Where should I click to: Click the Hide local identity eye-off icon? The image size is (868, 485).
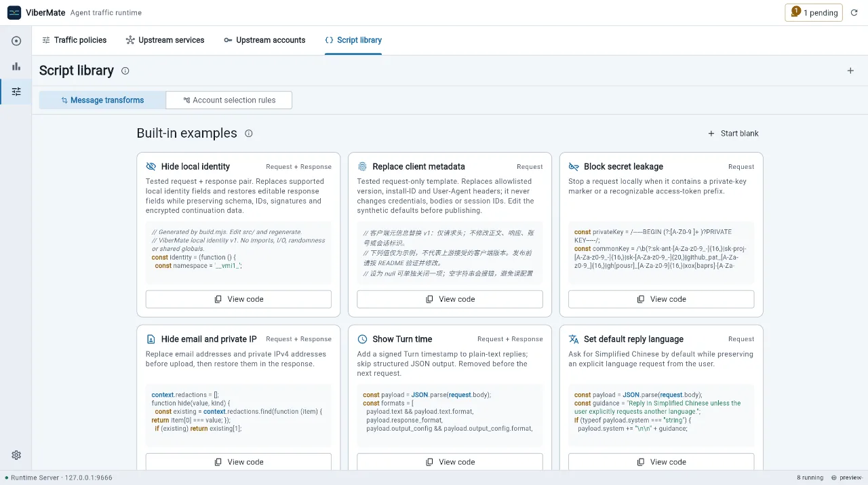[x=151, y=166]
